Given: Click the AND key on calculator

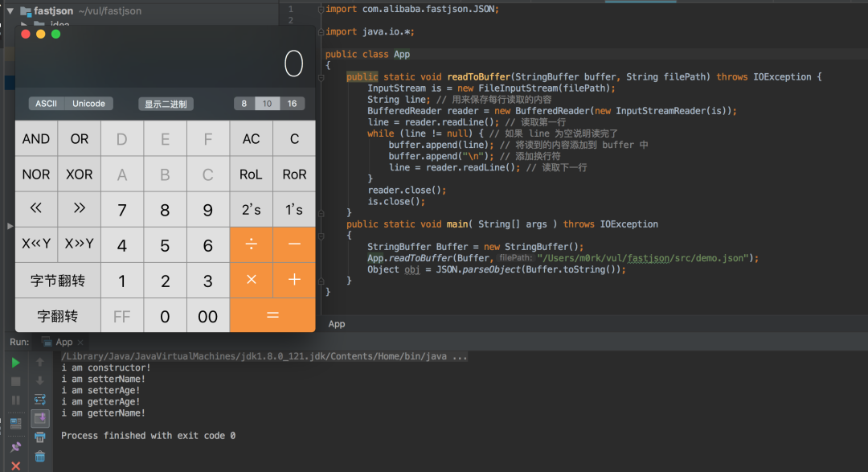Looking at the screenshot, I should [36, 138].
